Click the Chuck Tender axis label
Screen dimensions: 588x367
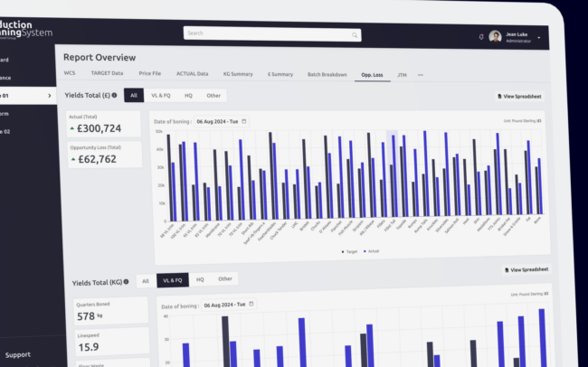coord(279,231)
